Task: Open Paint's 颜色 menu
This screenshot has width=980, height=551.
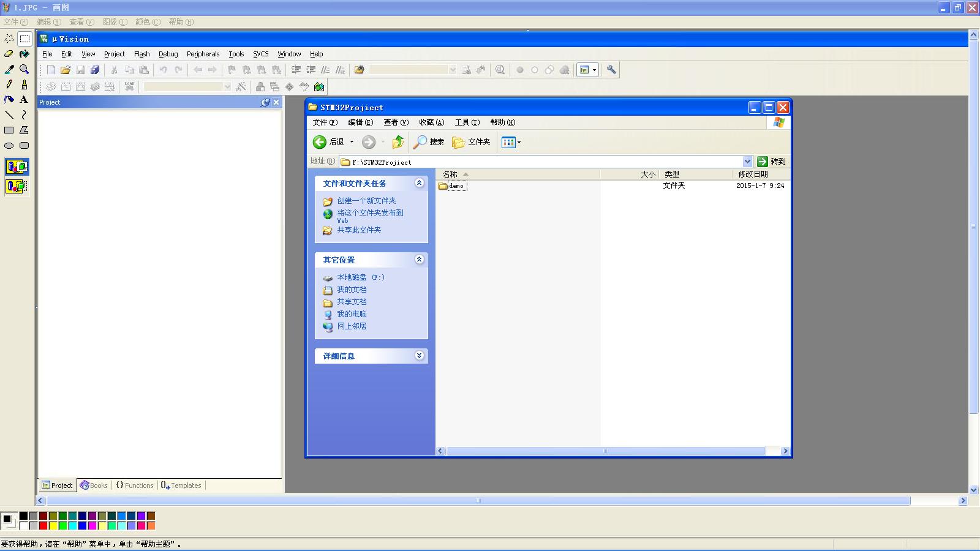Action: [148, 22]
